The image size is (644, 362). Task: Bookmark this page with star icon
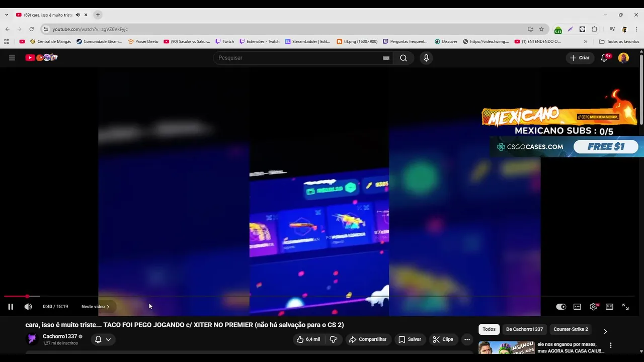[541, 29]
